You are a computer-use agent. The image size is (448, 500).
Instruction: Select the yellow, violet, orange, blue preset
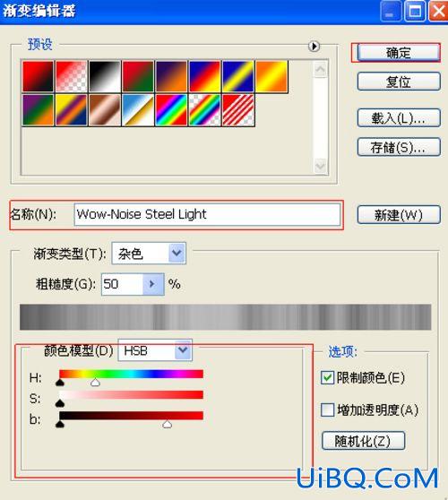[x=72, y=110]
